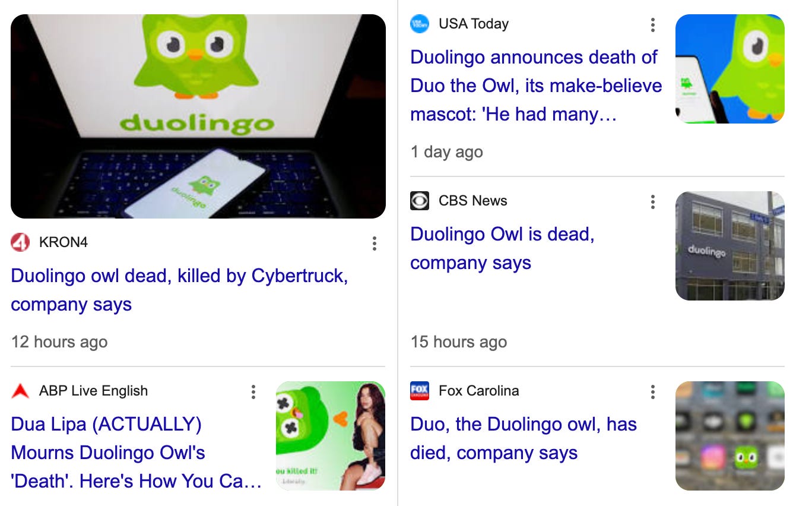Click the KRON4 source logo icon
Screen dimensions: 812x506
tap(20, 242)
